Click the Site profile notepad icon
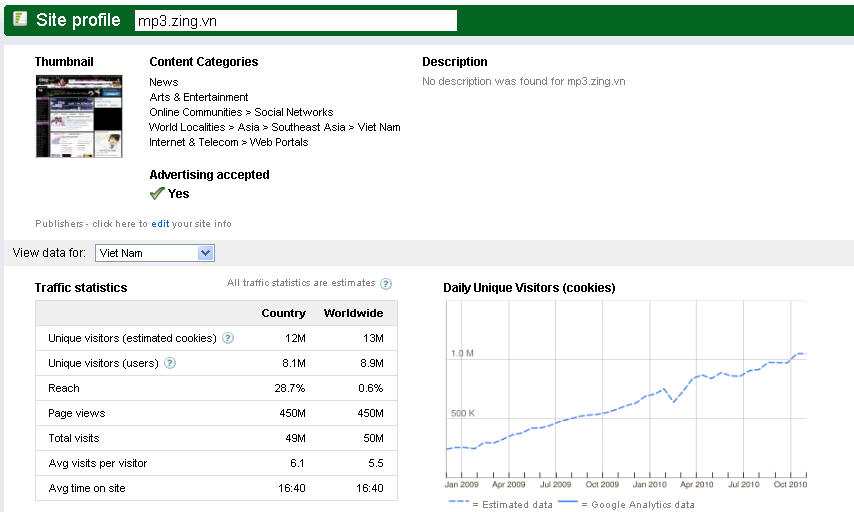This screenshot has width=854, height=512. [20, 19]
